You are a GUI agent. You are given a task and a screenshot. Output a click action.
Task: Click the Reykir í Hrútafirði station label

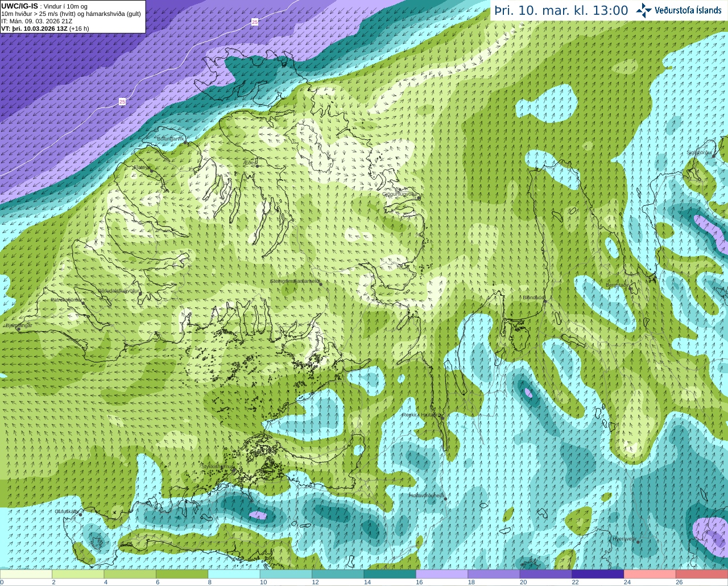tap(422, 415)
